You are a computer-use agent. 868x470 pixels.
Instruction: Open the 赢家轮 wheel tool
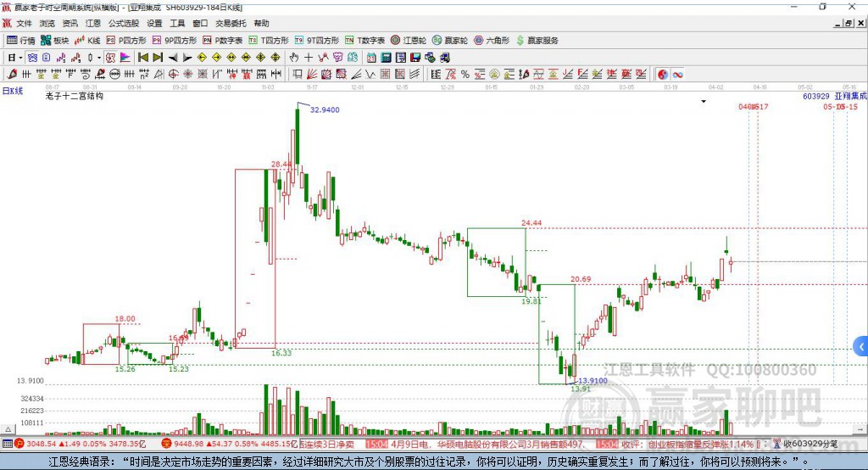pyautogui.click(x=450, y=41)
